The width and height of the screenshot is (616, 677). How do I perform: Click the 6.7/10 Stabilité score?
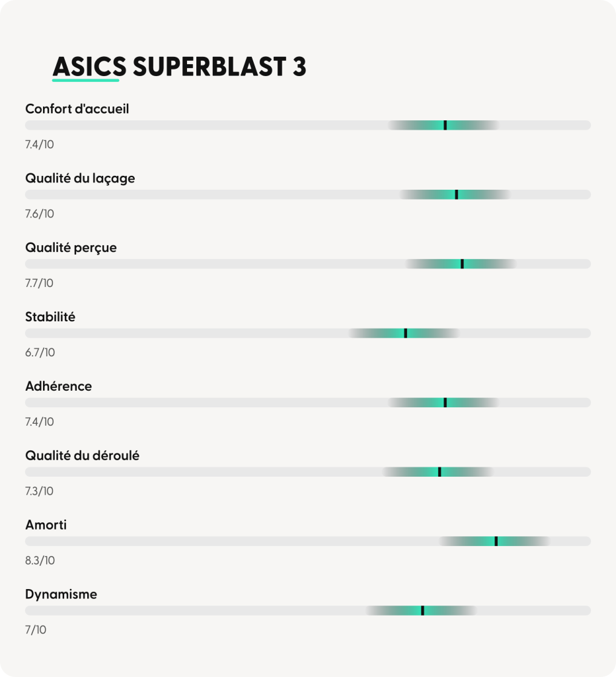pos(40,352)
